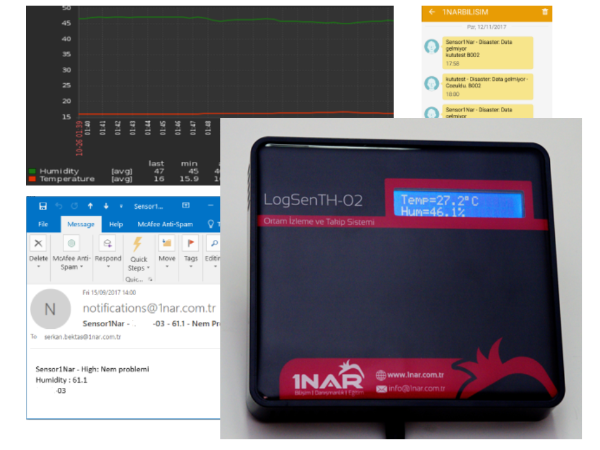Click Temperature min value 15.9
The width and height of the screenshot is (600, 450).
189,179
